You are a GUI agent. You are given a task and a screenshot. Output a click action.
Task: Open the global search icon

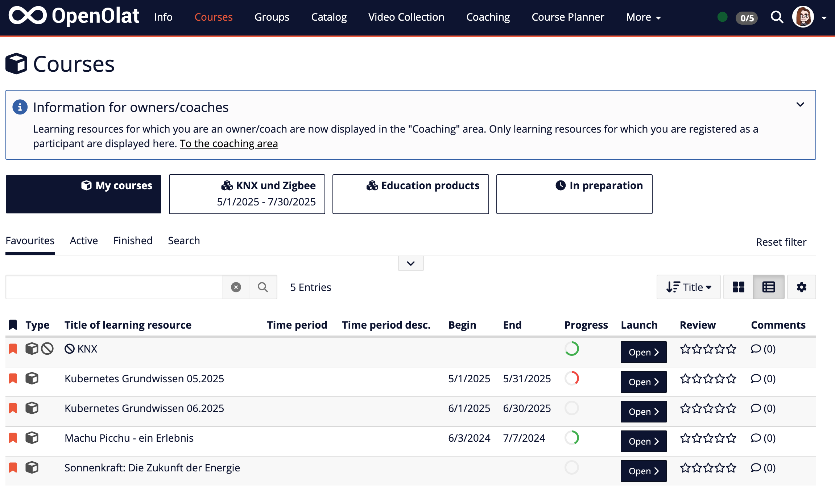777,17
